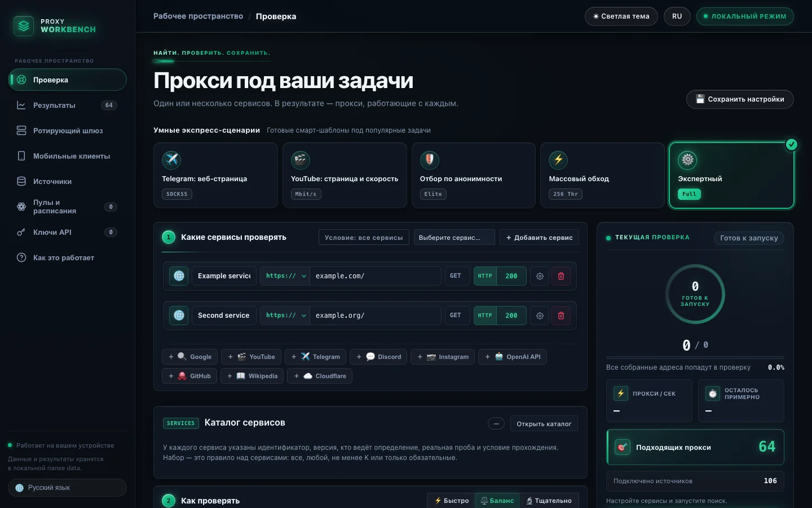
Task: Click the Proxy Workbench logo icon
Action: pos(24,25)
